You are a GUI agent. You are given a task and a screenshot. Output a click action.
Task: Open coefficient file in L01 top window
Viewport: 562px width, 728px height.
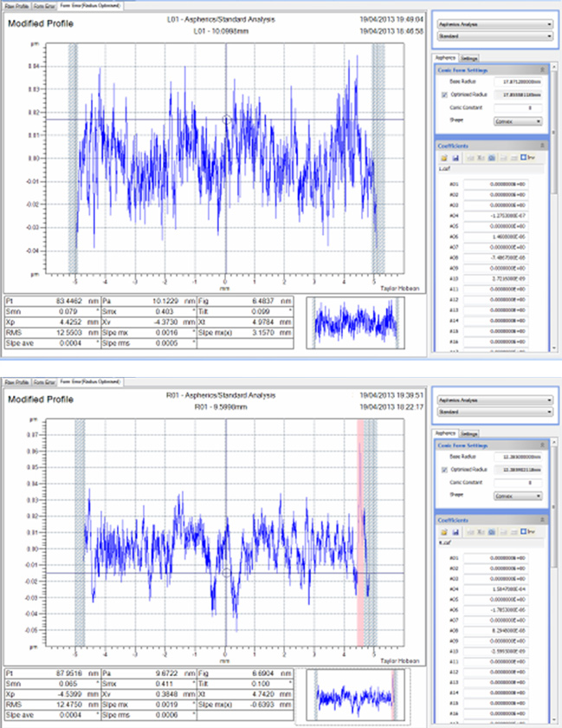coord(443,158)
